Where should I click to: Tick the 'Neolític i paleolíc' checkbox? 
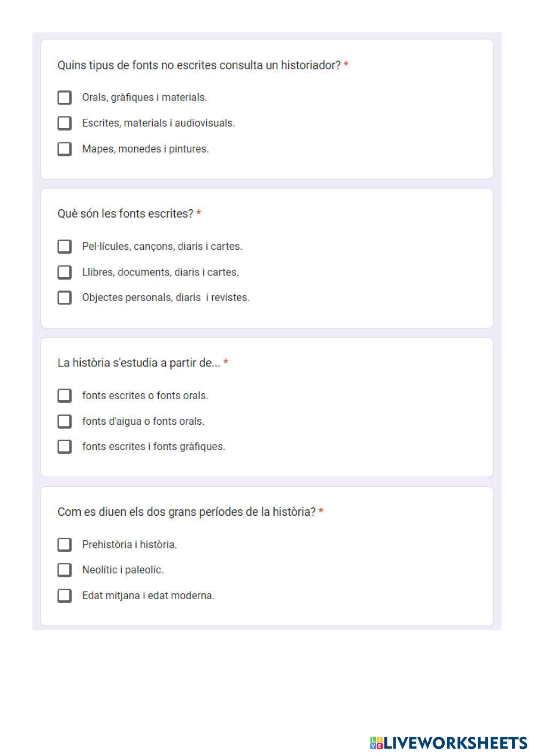coord(64,570)
